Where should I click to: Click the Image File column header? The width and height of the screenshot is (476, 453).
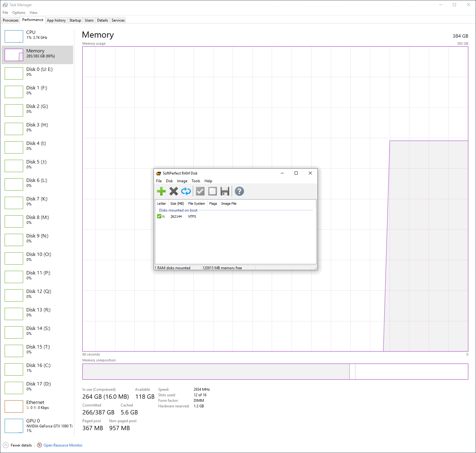229,204
